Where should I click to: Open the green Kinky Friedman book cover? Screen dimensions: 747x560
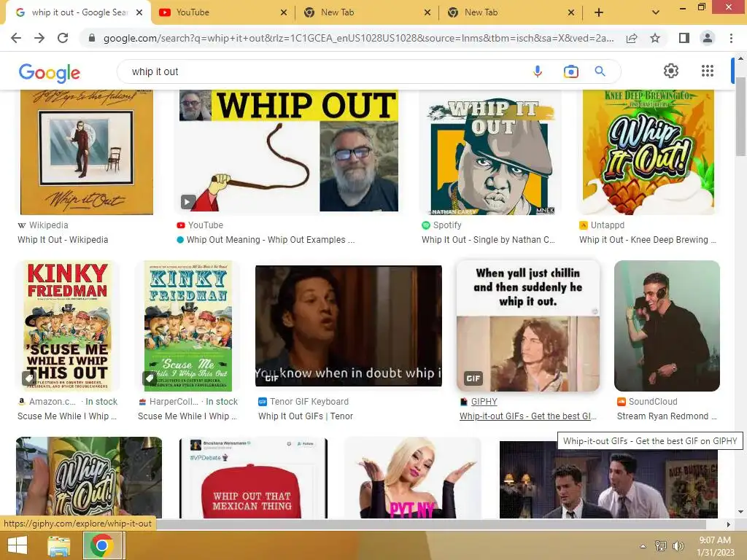pos(187,326)
